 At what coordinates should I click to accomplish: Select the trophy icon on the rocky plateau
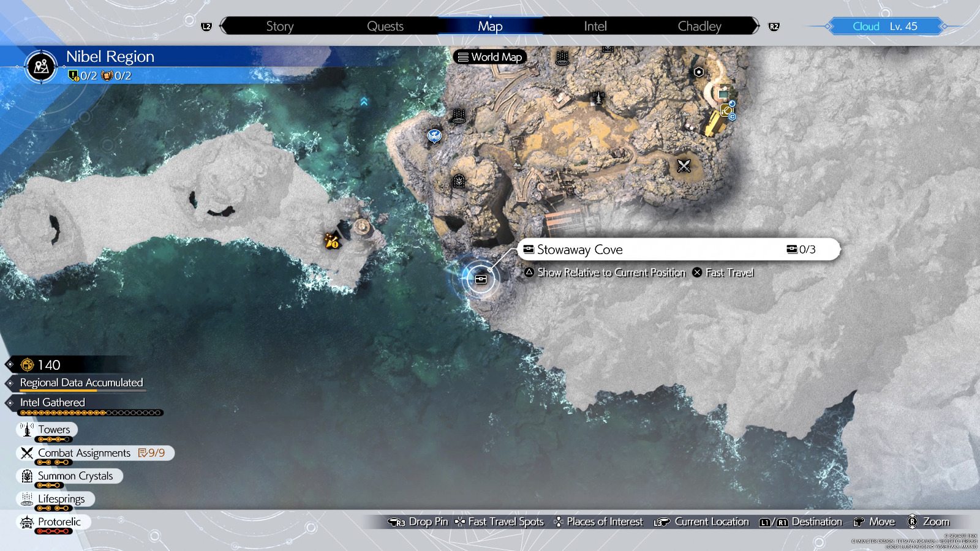(608, 49)
